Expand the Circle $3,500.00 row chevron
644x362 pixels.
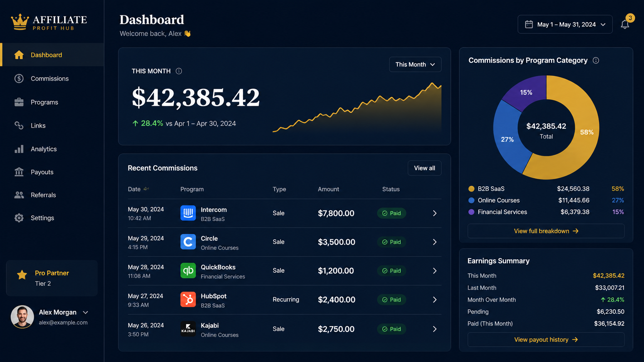[434, 242]
